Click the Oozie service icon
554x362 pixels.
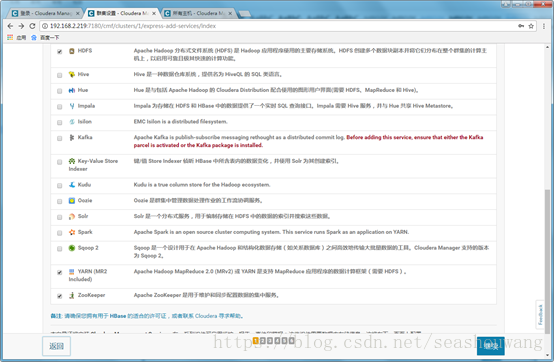pos(72,201)
